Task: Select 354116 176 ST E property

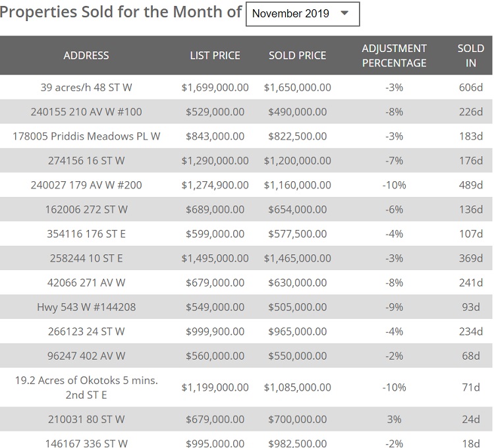Action: [x=86, y=234]
